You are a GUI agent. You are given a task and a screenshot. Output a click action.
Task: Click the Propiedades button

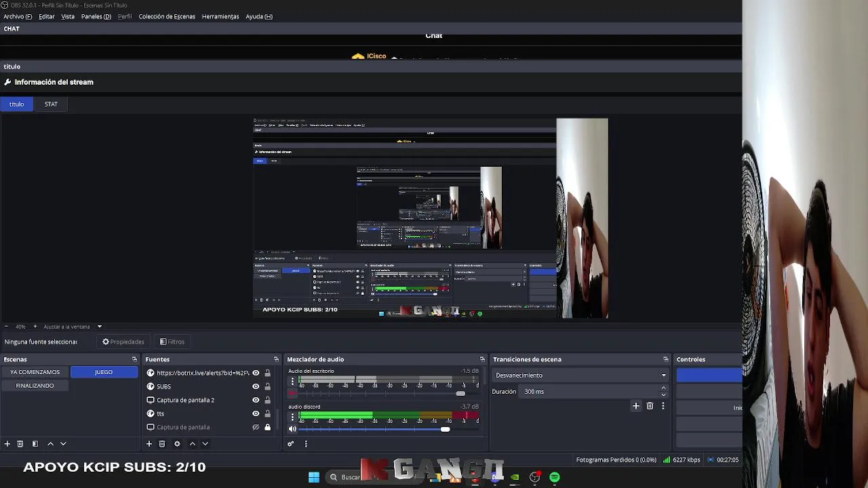pyautogui.click(x=123, y=342)
